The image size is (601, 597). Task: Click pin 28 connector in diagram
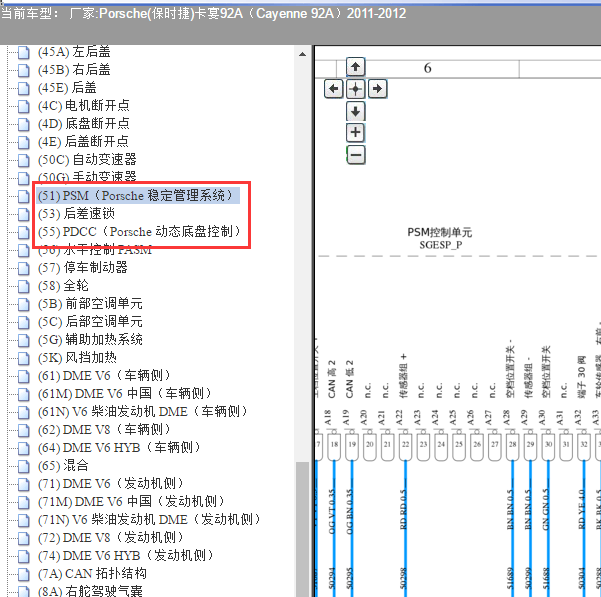coord(512,447)
